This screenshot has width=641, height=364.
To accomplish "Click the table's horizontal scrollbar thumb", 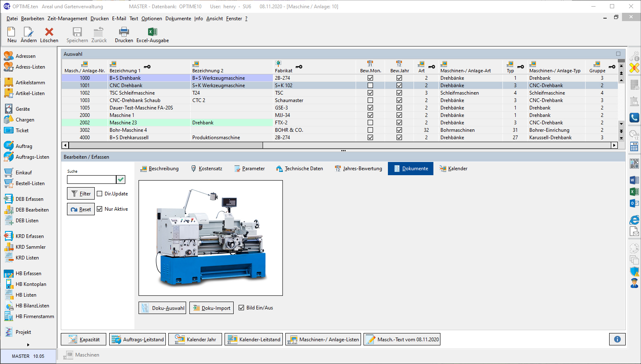I will pos(166,145).
